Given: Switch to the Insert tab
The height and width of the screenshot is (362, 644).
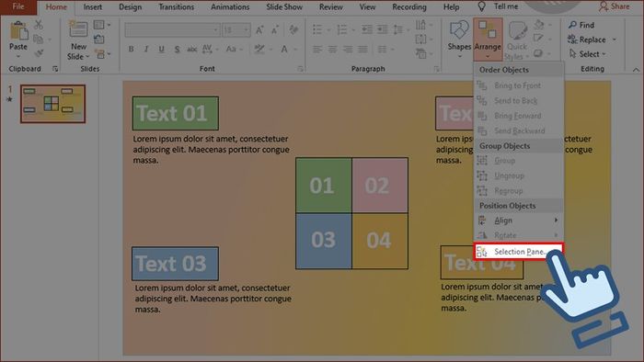Looking at the screenshot, I should 92,7.
